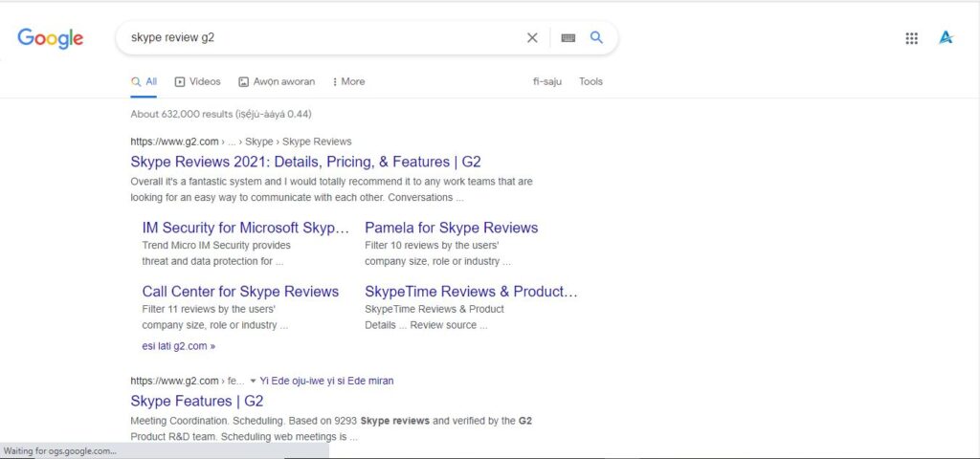Open Skype Reviews 2021 G2 result

[305, 162]
